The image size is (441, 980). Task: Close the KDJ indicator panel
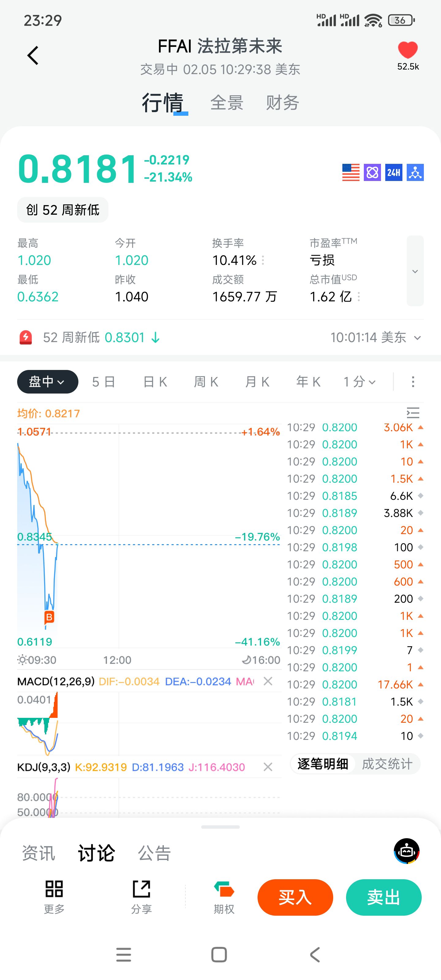coord(268,767)
